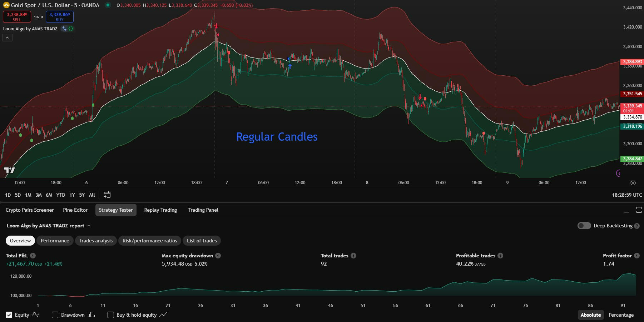This screenshot has height=322, width=644.
Task: Click info icon next to Max equity drawdown
Action: coord(218,256)
